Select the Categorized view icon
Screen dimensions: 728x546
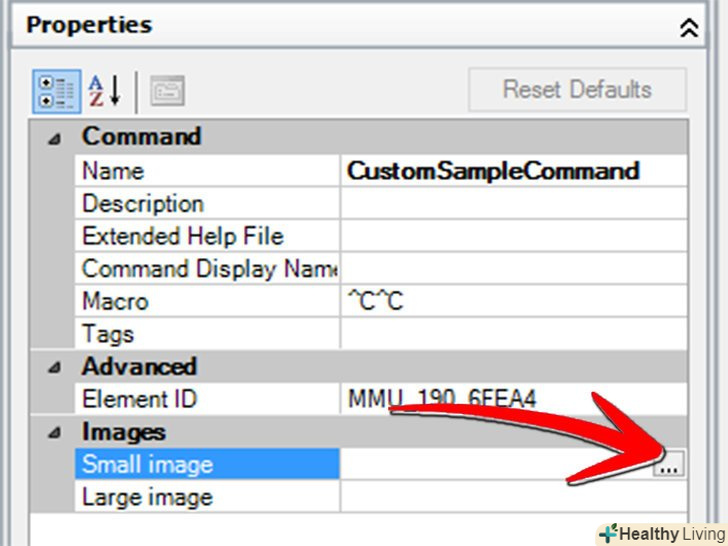point(57,91)
